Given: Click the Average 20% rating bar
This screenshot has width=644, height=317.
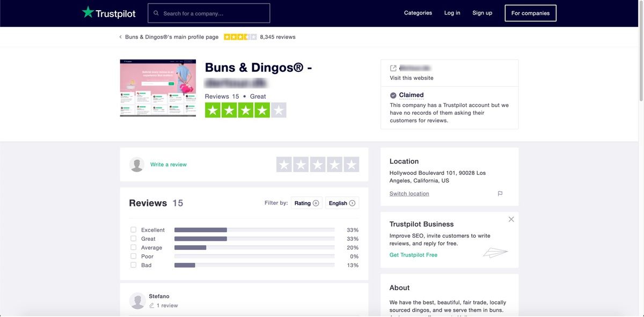Looking at the screenshot, I should [x=254, y=247].
